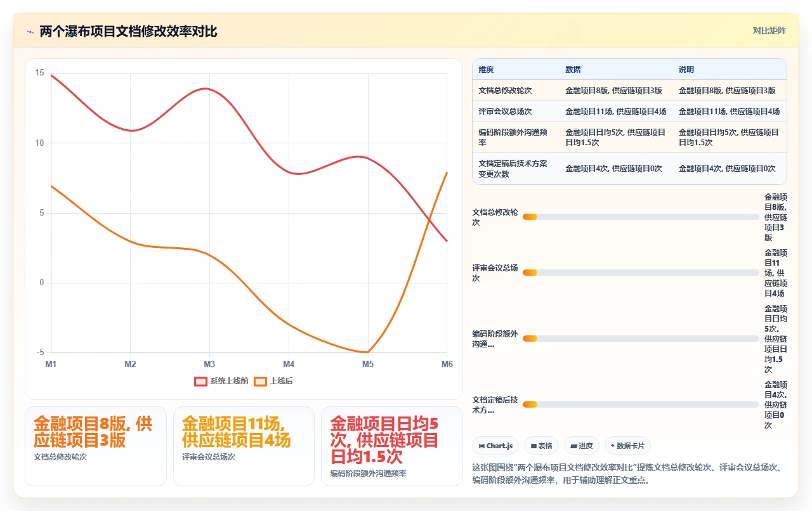
Task: Toggle the 系统上线前 legend swatch
Action: pos(200,381)
